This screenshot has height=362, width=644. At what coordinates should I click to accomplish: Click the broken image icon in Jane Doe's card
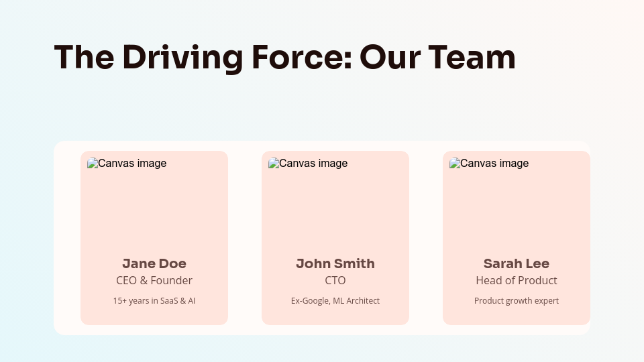coord(93,163)
